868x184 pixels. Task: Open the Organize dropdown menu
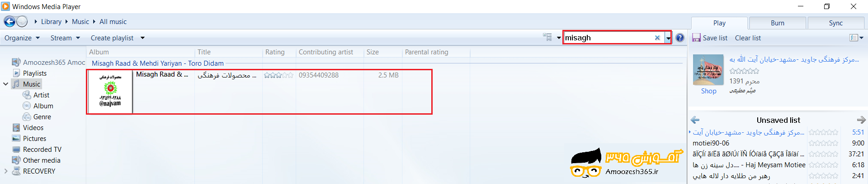point(22,38)
